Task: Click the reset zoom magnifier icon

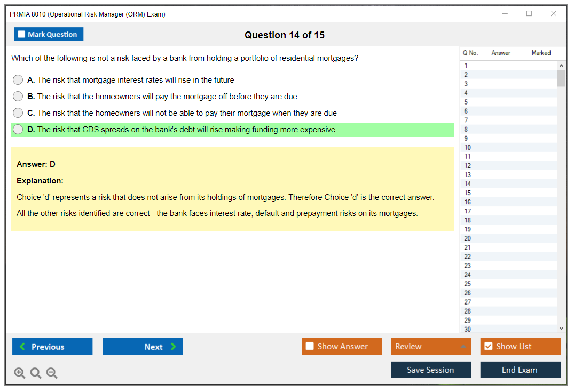Action: point(36,373)
